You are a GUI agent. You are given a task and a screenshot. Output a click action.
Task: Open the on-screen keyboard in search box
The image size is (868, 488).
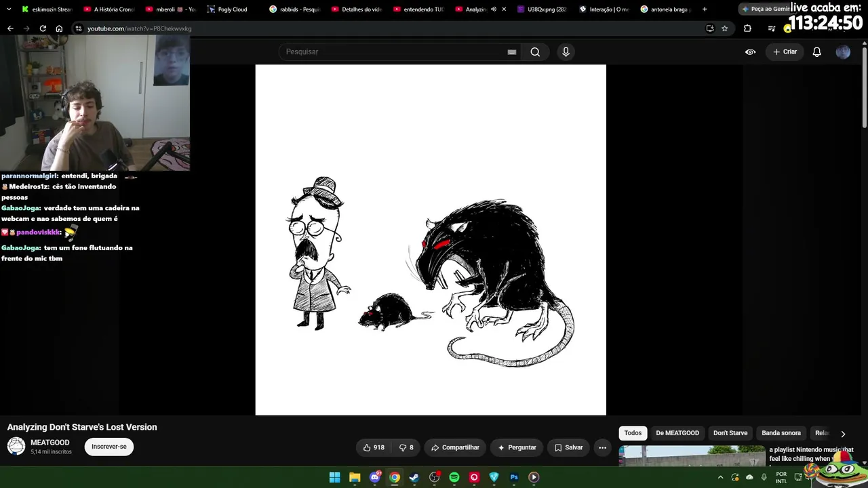point(512,52)
